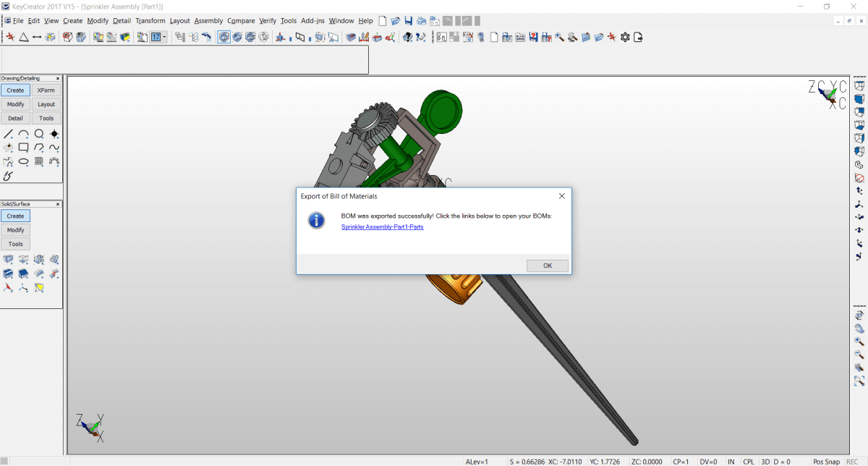Click the rotate view icon on right toolbar
The image size is (868, 466).
[x=859, y=315]
